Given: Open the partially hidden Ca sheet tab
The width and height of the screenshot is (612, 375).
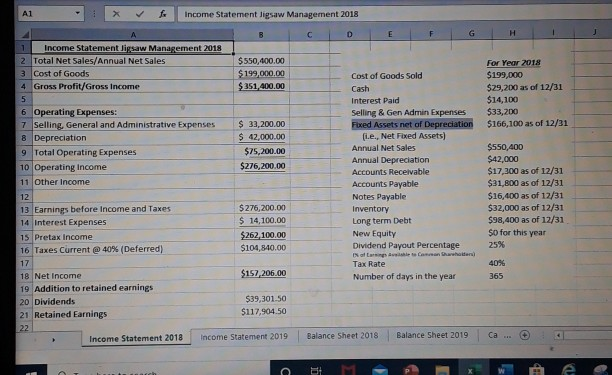Looking at the screenshot, I should coord(493,335).
